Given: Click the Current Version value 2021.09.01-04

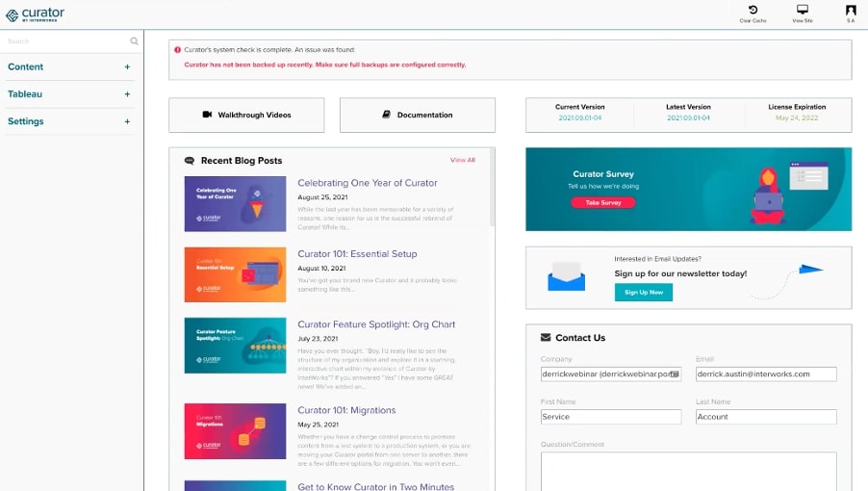Looking at the screenshot, I should point(579,117).
